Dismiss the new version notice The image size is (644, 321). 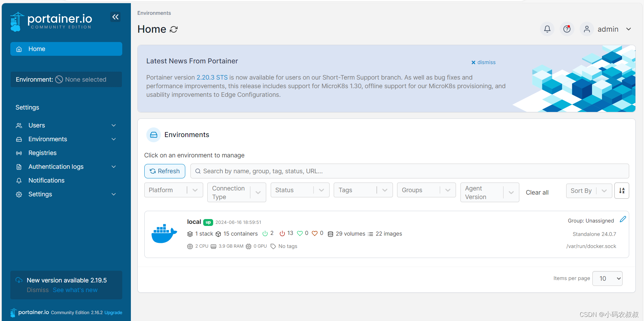(38, 290)
